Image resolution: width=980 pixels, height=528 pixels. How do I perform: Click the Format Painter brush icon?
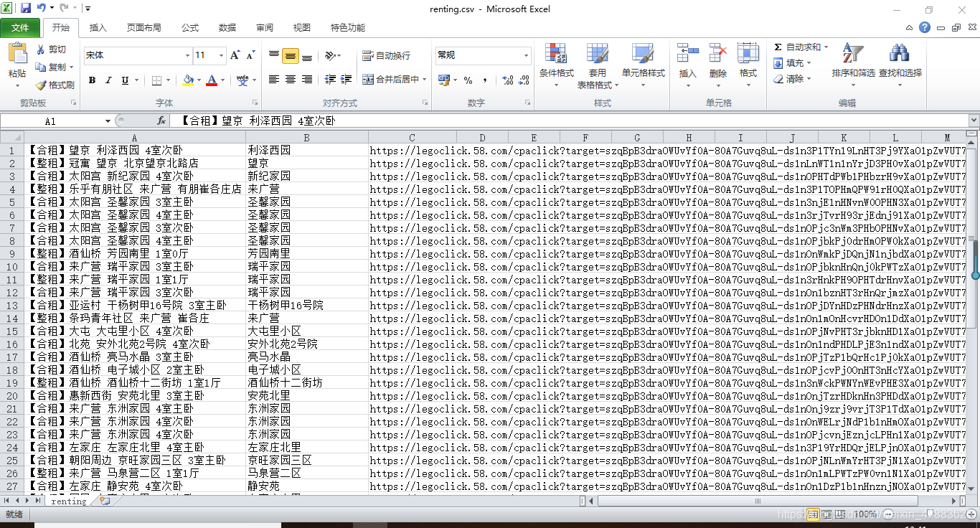41,85
